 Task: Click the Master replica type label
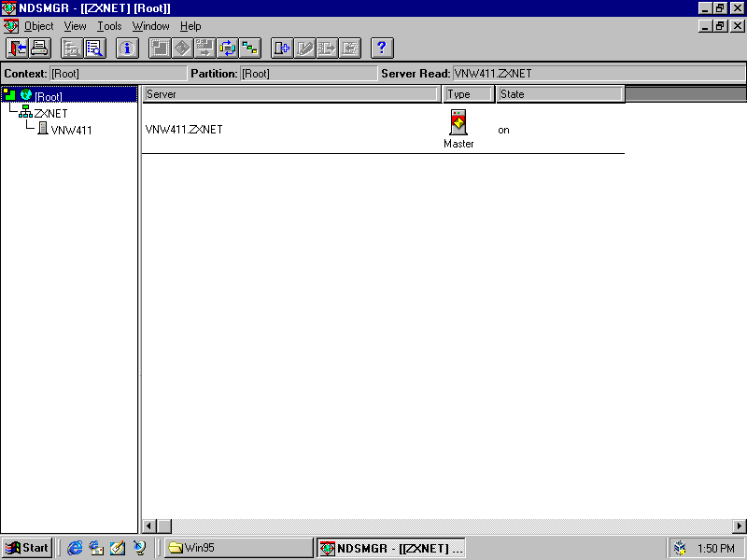[458, 144]
